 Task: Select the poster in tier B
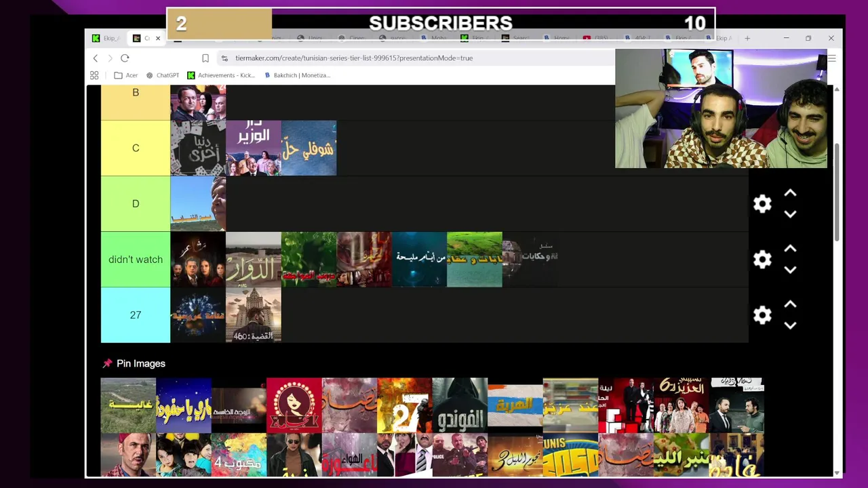click(198, 102)
